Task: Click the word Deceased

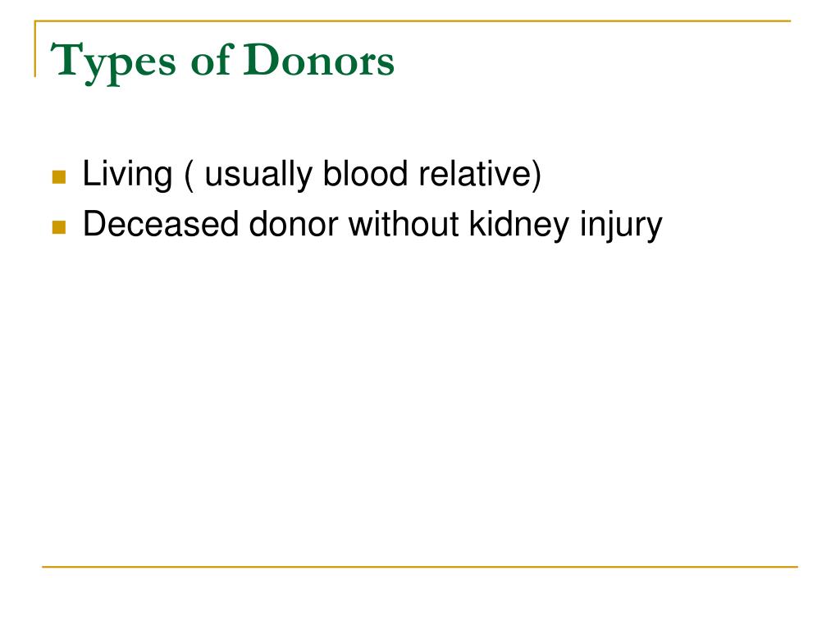Action: click(161, 223)
